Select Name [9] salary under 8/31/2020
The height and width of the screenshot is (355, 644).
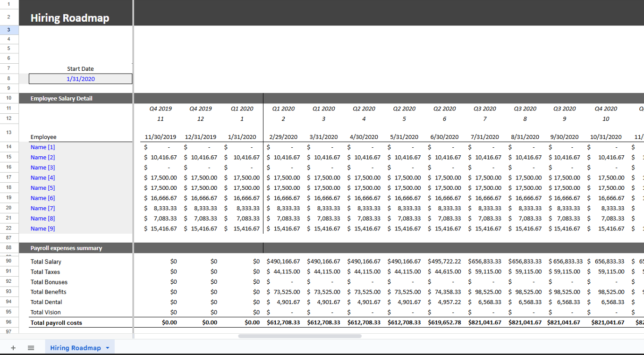pyautogui.click(x=525, y=228)
